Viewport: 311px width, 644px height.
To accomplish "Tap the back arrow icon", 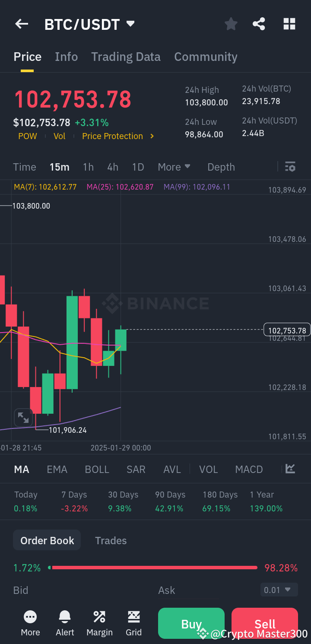I will (22, 24).
